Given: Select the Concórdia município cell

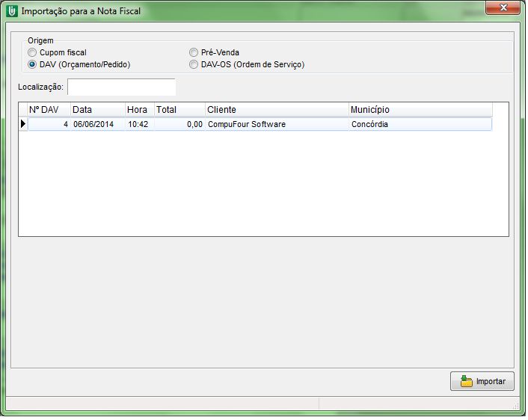Looking at the screenshot, I should (370, 125).
